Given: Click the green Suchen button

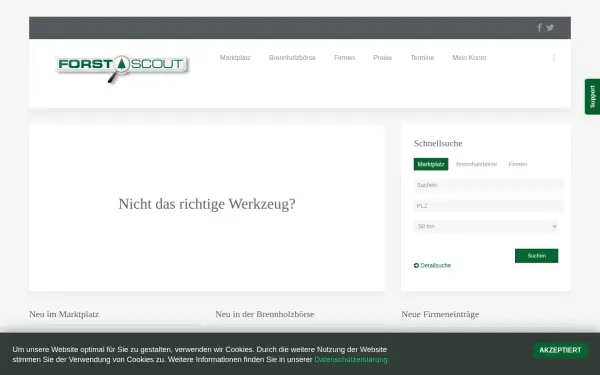Looking at the screenshot, I should point(536,256).
